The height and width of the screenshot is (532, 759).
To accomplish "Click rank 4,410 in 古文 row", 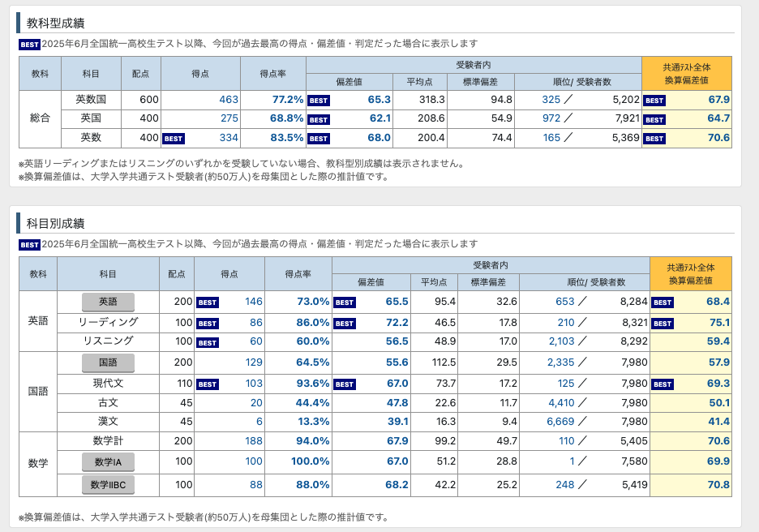I will 561,403.
